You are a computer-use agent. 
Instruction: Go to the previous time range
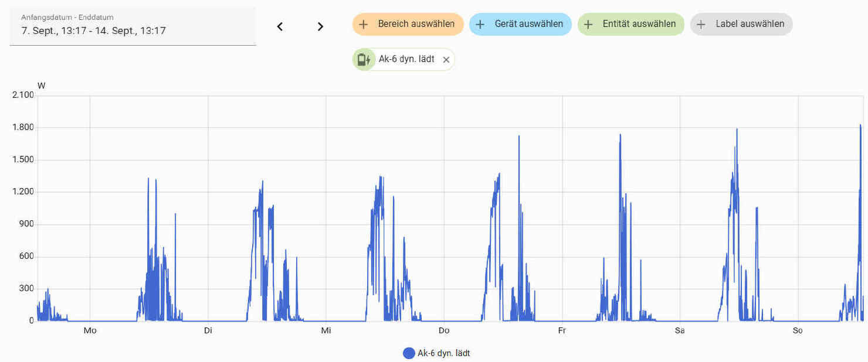coord(280,26)
